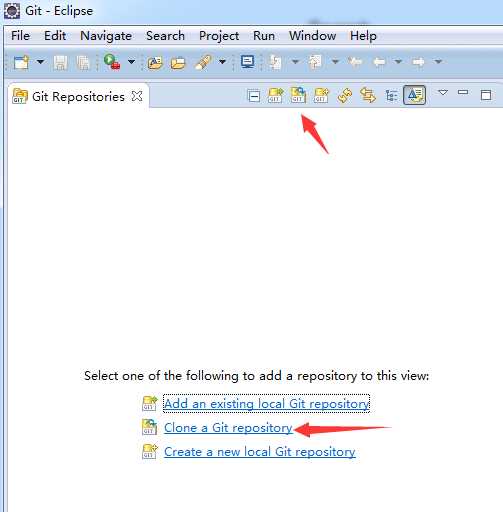The width and height of the screenshot is (503, 512).
Task: Click the Create new repository toolbar icon
Action: 321,95
